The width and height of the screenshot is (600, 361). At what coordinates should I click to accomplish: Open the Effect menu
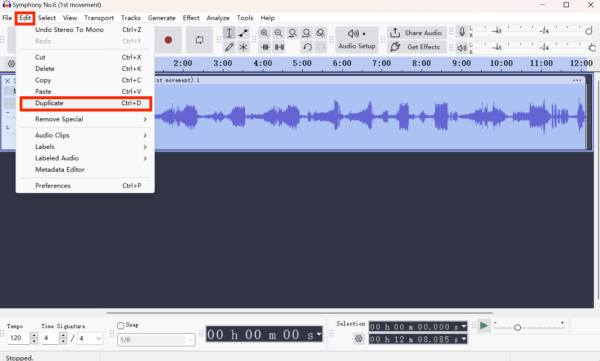[191, 18]
